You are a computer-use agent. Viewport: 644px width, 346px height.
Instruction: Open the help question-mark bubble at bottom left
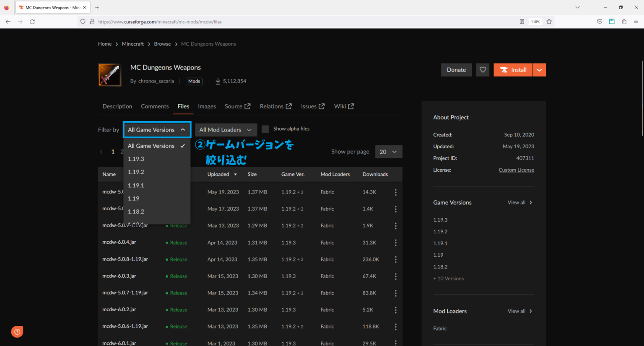[17, 331]
